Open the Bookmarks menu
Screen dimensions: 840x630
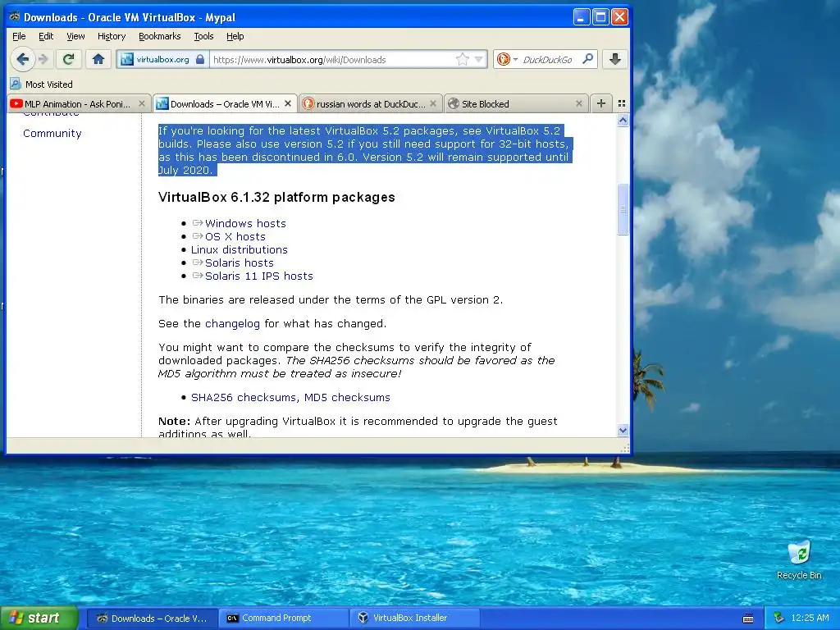(x=160, y=36)
